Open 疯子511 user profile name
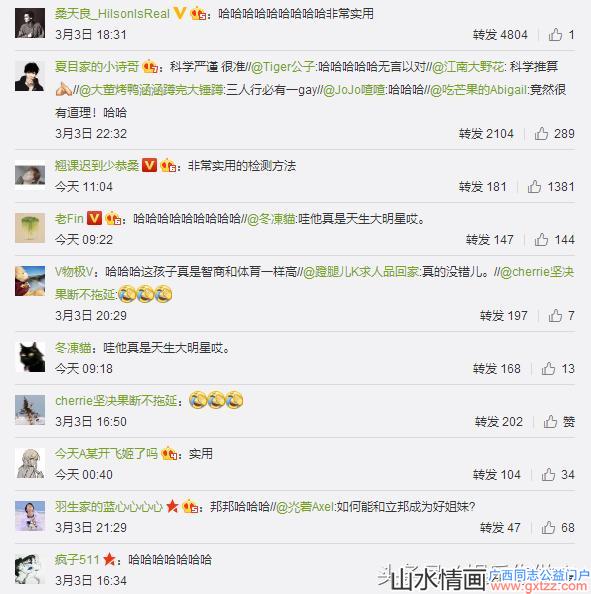The width and height of the screenshot is (591, 594). pos(77,560)
